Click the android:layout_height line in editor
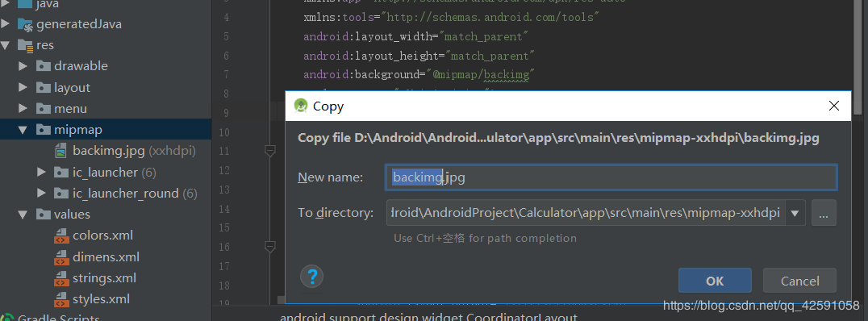This screenshot has height=321, width=868. [419, 56]
